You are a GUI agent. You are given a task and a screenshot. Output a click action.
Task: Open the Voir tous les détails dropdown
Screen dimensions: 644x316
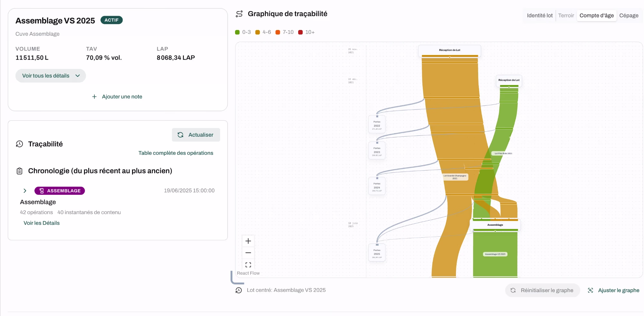coord(51,76)
